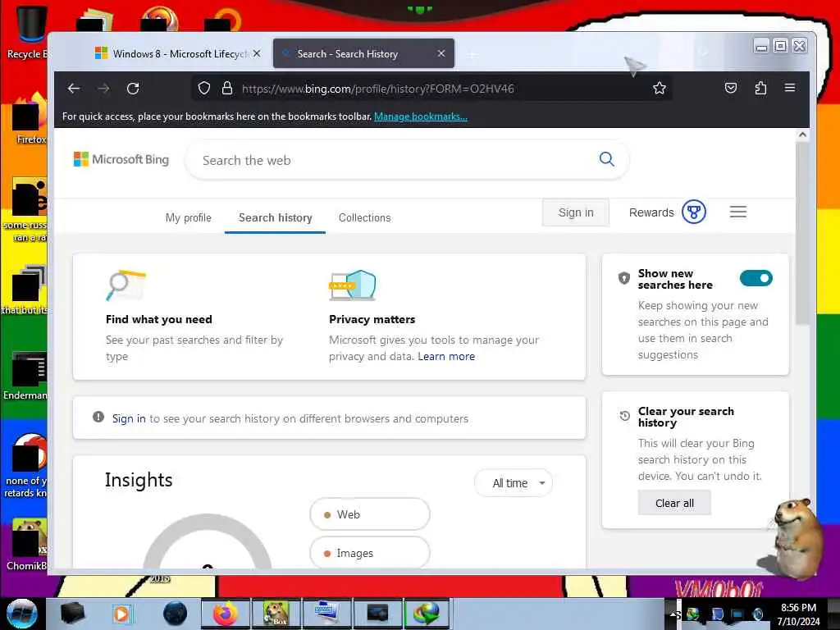Click the site security padlock icon
Image resolution: width=840 pixels, height=630 pixels.
227,89
